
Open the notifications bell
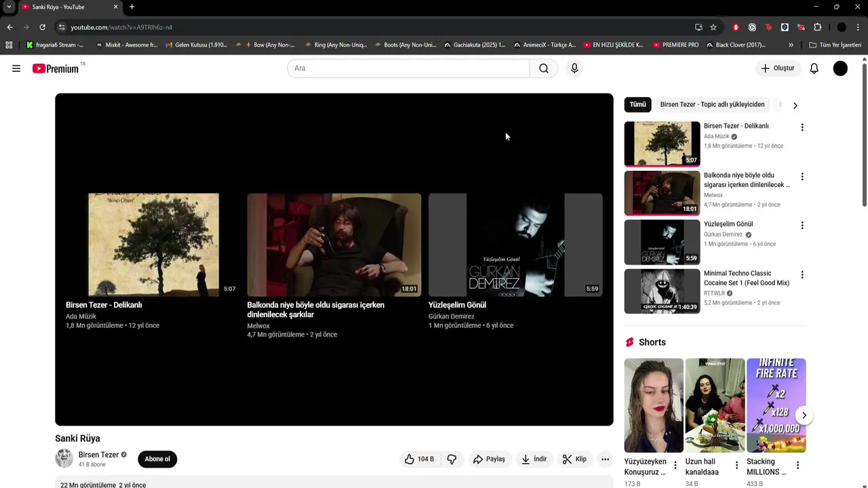(x=814, y=68)
